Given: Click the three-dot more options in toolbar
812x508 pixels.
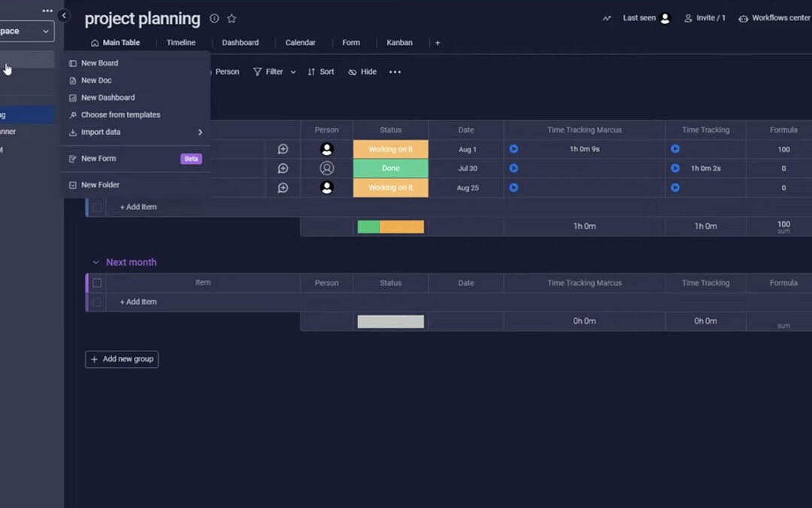Looking at the screenshot, I should (395, 72).
